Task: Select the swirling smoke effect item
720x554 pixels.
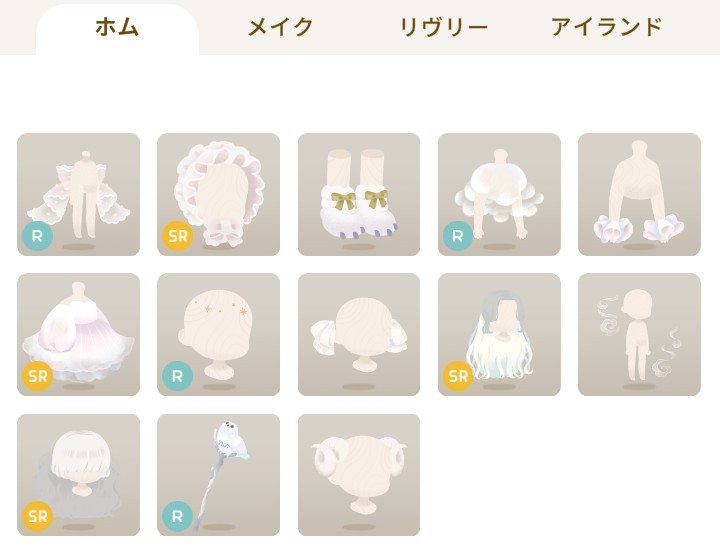Action: coord(640,334)
